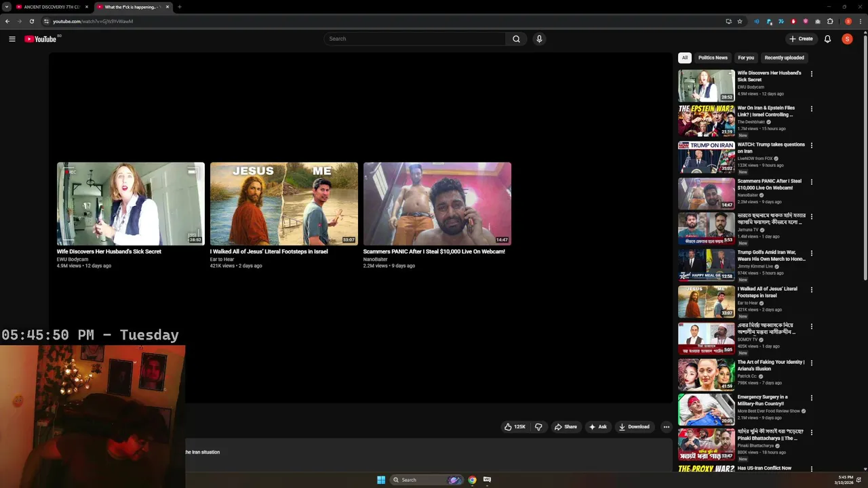Open Has US-Iran Conflict Now sidebar video
868x488 pixels.
pyautogui.click(x=765, y=468)
